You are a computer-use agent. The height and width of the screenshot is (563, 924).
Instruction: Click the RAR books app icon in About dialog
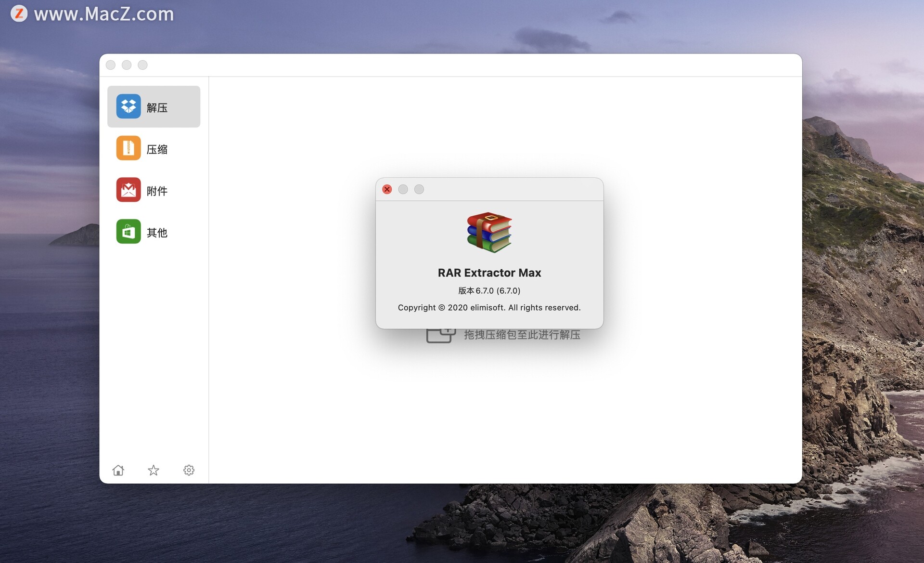(489, 232)
